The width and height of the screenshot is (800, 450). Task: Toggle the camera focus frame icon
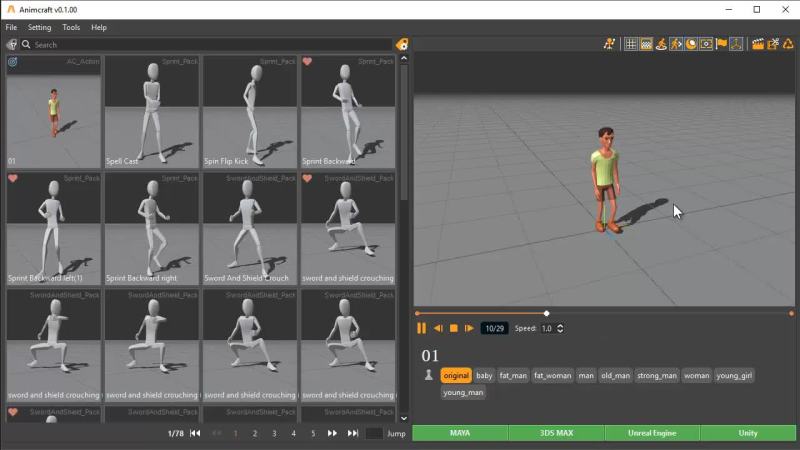tap(706, 44)
